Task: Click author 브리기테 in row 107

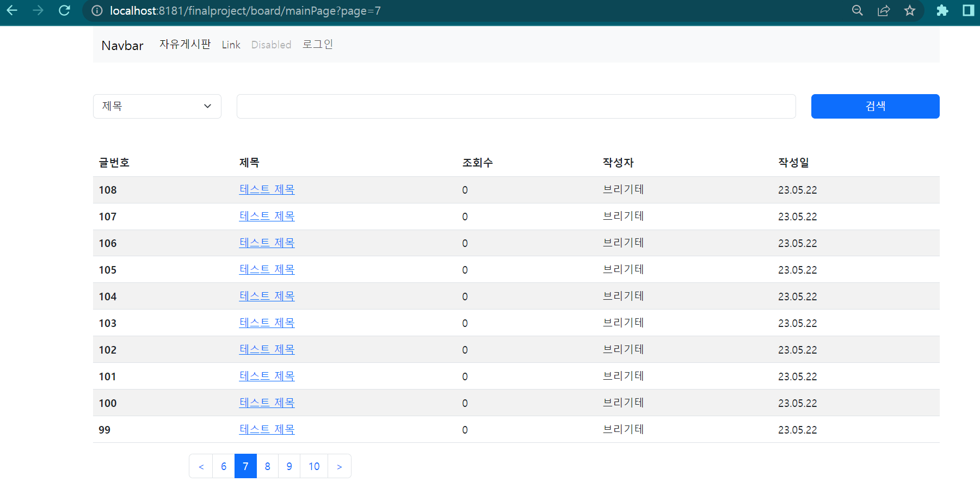Action: coord(624,216)
